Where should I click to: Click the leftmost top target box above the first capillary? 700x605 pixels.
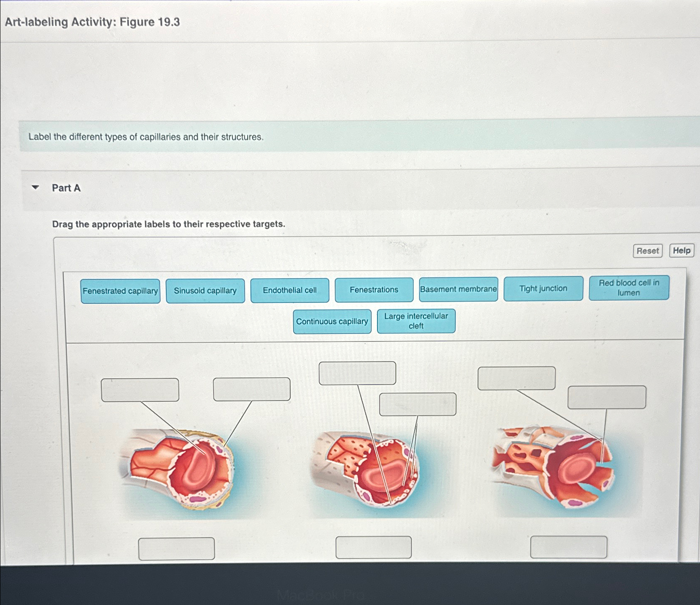(x=140, y=390)
